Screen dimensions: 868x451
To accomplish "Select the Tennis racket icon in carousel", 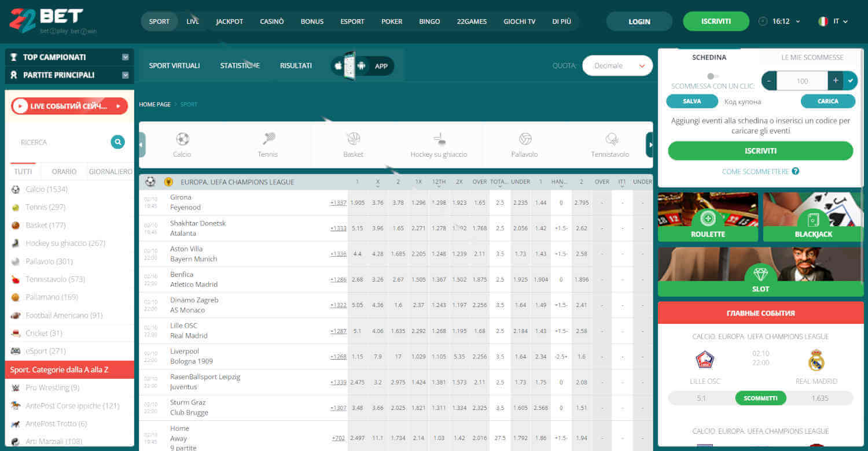I will tap(268, 139).
